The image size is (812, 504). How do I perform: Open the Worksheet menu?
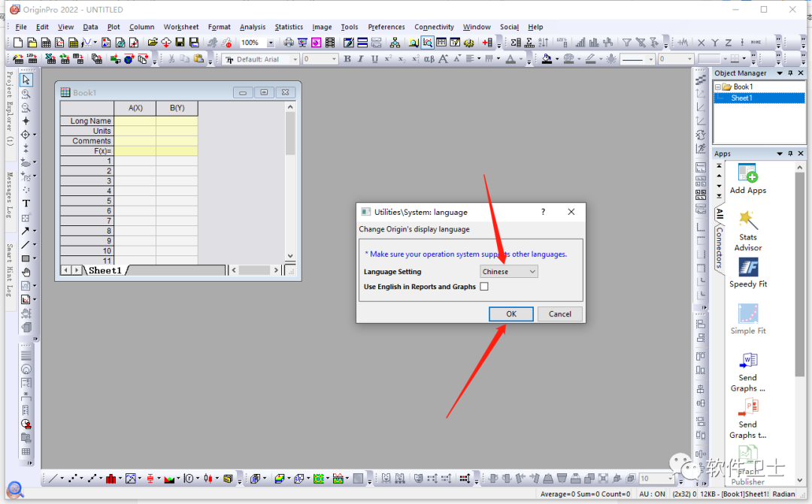(x=181, y=27)
